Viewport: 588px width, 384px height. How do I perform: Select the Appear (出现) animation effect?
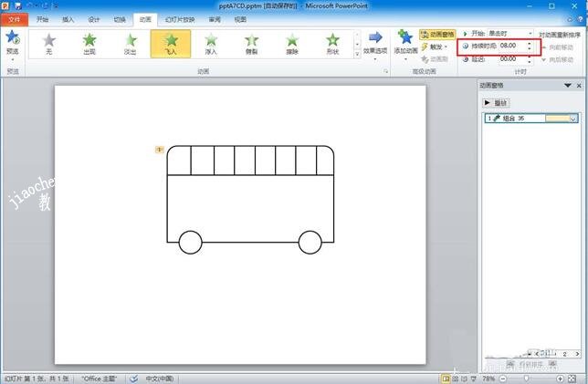(x=89, y=44)
